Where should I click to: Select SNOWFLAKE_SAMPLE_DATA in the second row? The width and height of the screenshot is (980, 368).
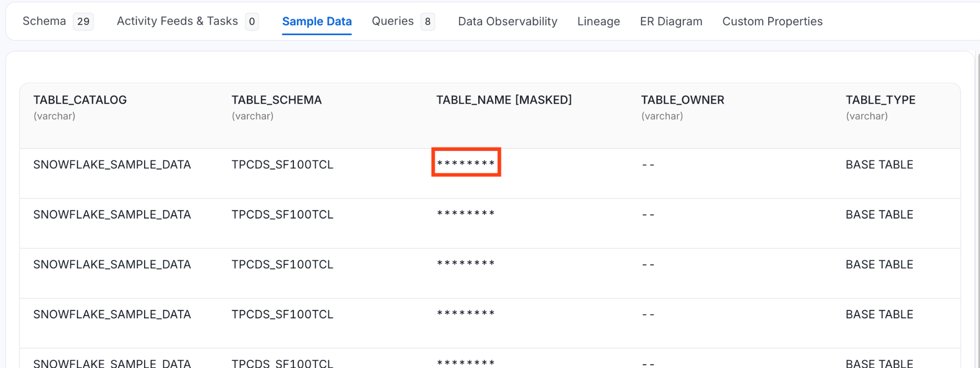click(x=112, y=215)
